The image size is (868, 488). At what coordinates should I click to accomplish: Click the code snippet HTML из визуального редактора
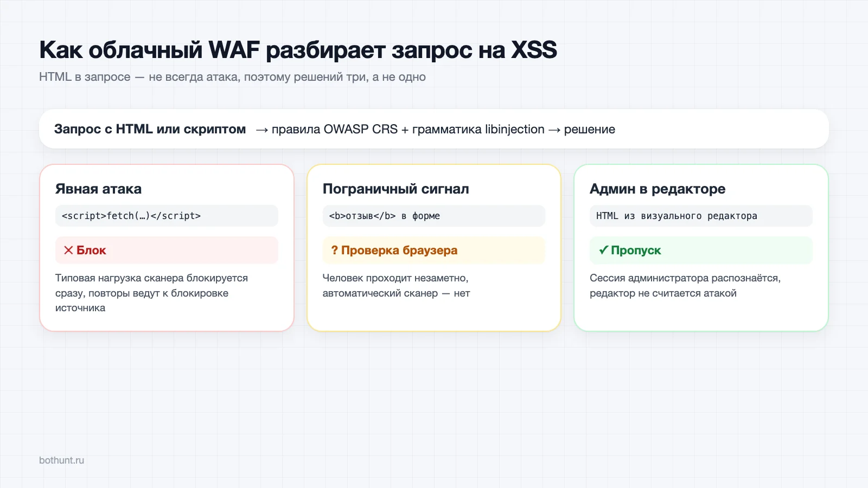701,216
